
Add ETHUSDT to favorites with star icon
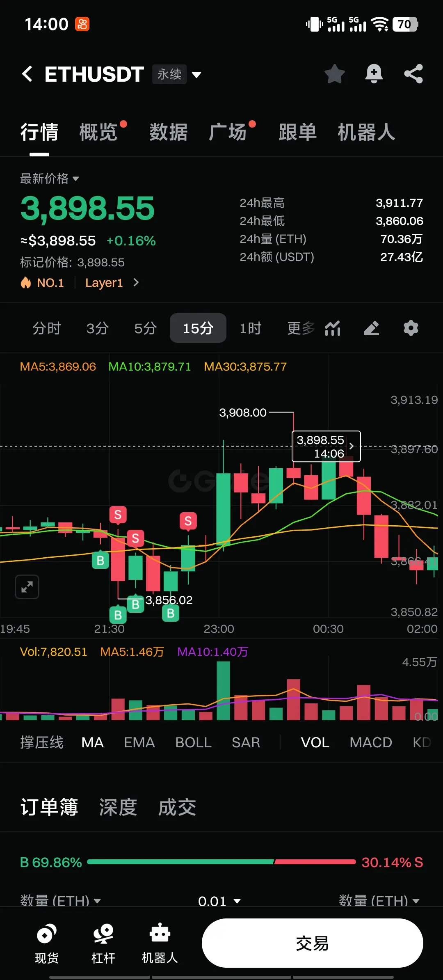pyautogui.click(x=334, y=74)
